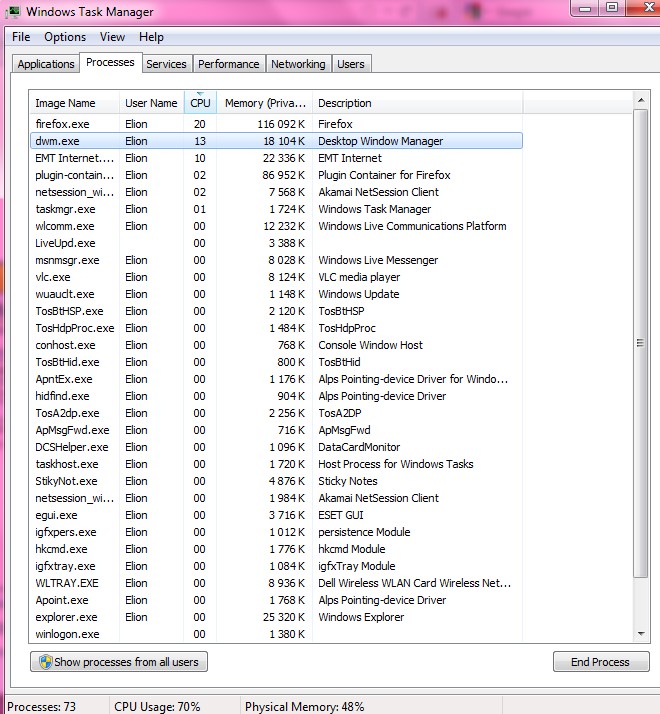Select the ApntEx.exe process
660x714 pixels.
[276, 379]
